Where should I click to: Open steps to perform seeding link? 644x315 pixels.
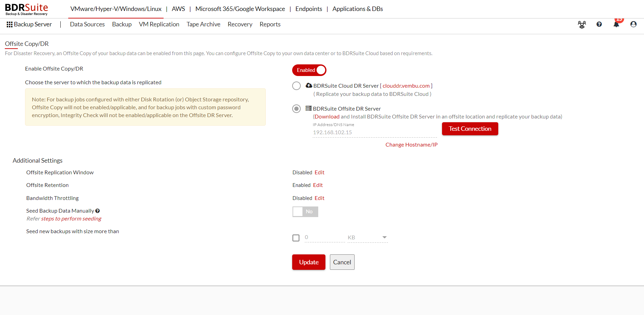tap(71, 219)
